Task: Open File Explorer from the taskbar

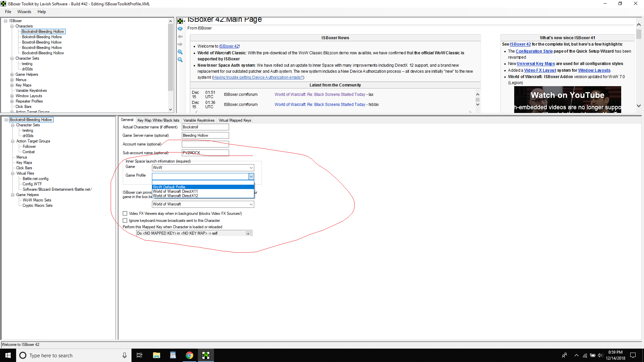Action: click(156, 355)
